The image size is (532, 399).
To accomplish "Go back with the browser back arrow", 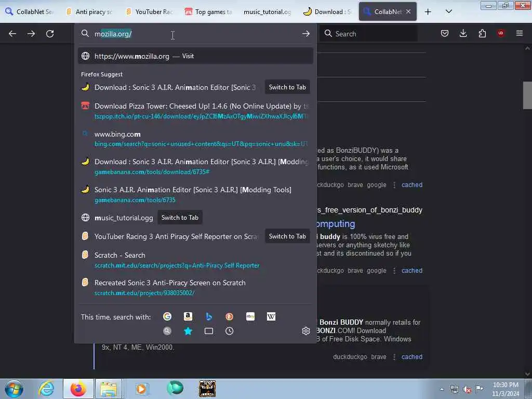I will tap(12, 34).
